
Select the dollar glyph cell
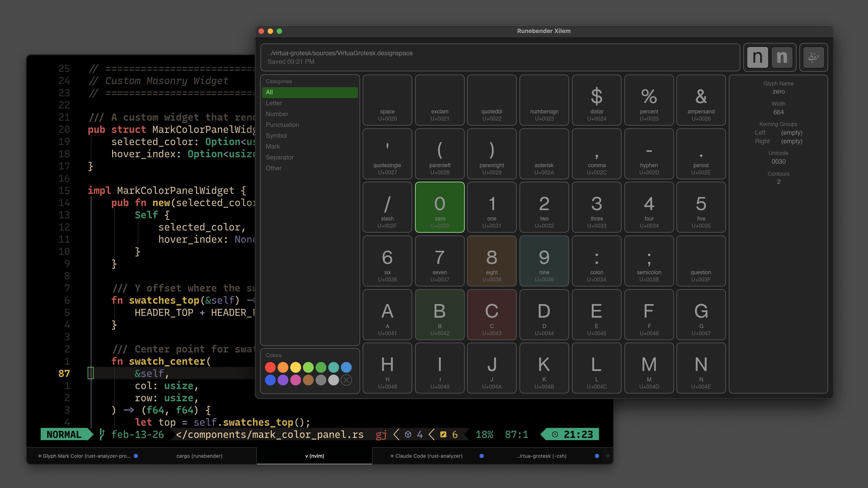pyautogui.click(x=597, y=100)
